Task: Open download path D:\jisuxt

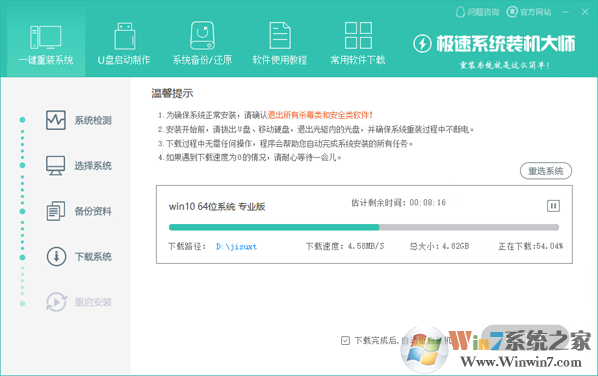Action: (236, 246)
